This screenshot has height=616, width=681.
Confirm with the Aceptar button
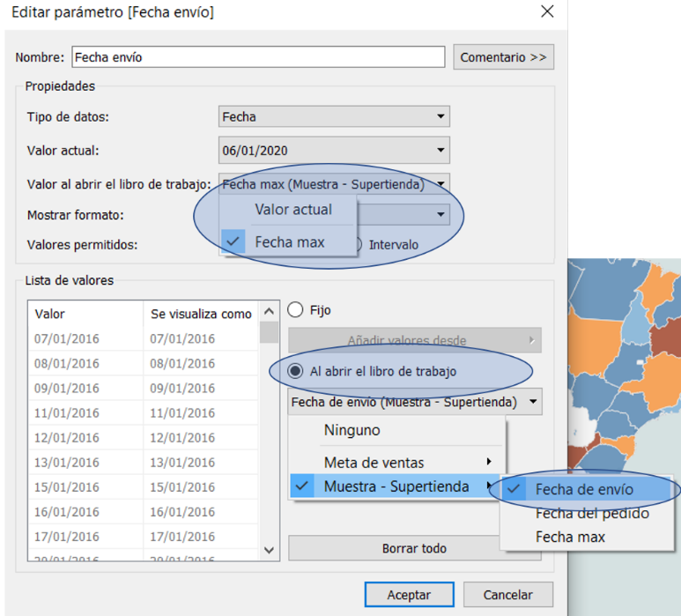pyautogui.click(x=409, y=595)
